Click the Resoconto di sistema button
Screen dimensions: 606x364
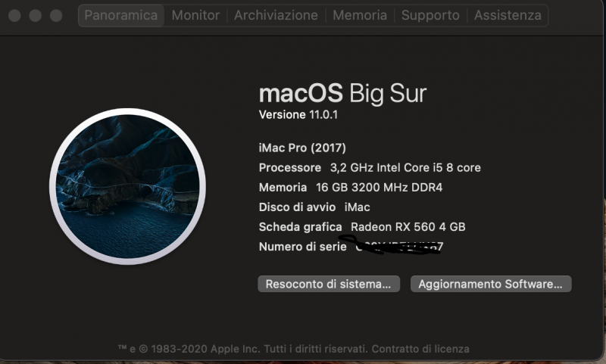coord(329,285)
